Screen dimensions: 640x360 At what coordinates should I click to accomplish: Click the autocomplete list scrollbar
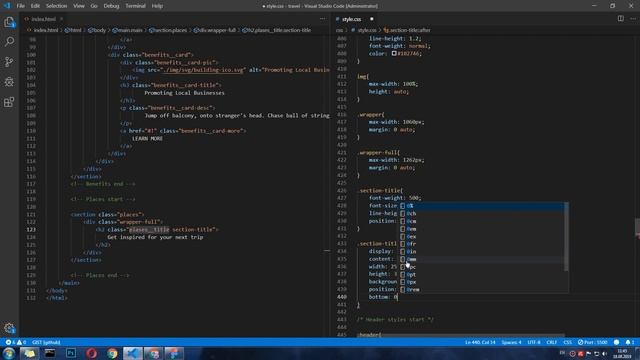pyautogui.click(x=566, y=237)
